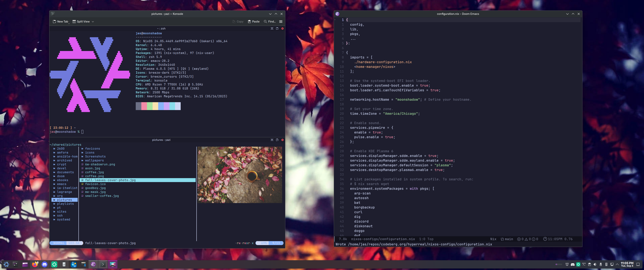Open the clipboard tray icon
644x270 pixels.
pos(590,264)
